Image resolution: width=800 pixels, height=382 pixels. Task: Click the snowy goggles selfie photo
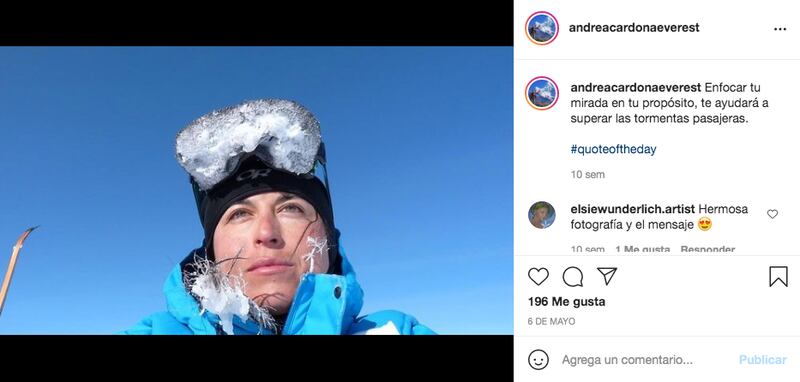point(257,191)
